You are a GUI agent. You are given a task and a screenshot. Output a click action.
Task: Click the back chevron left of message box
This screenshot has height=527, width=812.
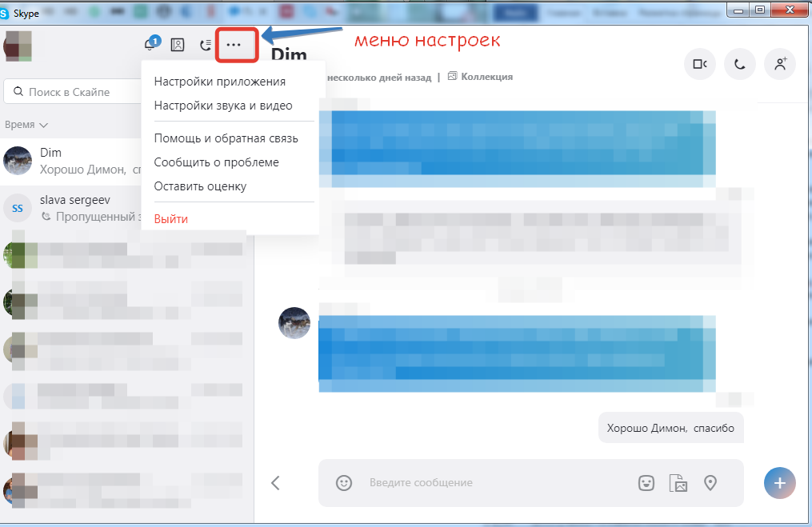pyautogui.click(x=275, y=482)
